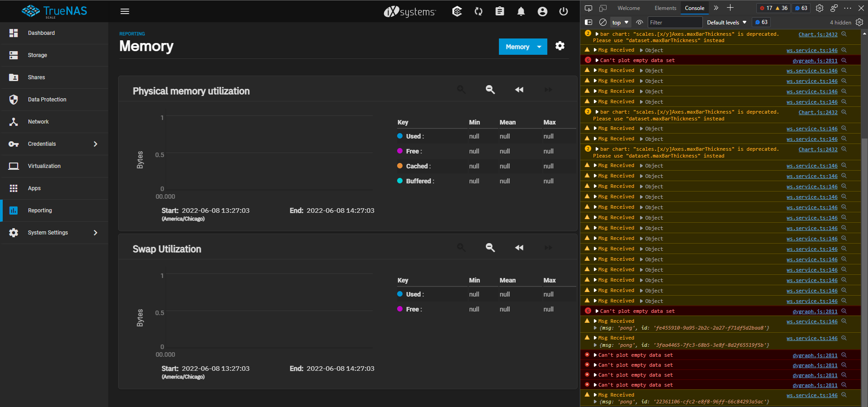
Task: Clear the console with the clear icon
Action: pyautogui.click(x=603, y=22)
